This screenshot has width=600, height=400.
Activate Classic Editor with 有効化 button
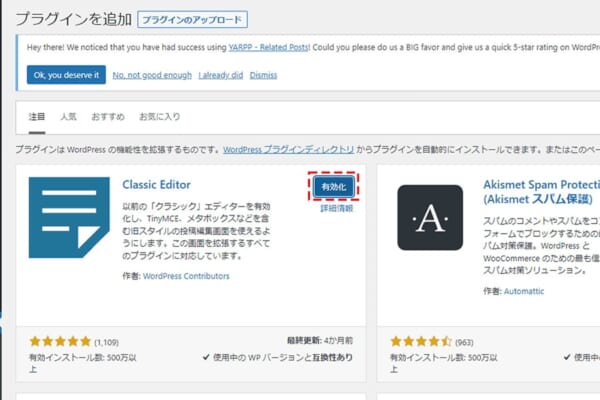[x=334, y=186]
